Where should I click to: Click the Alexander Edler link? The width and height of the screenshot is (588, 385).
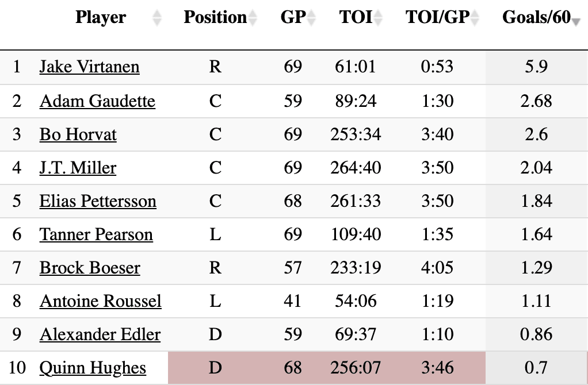point(100,334)
